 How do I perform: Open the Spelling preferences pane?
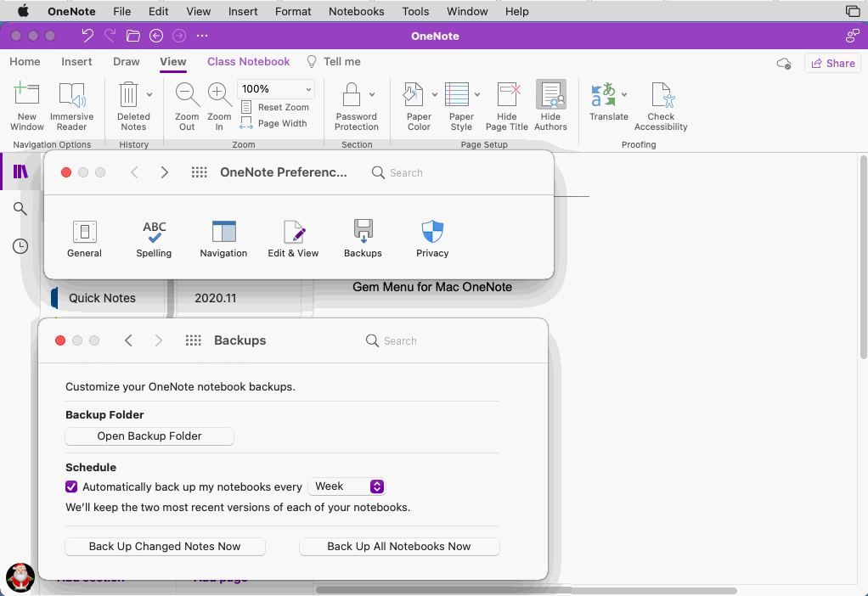point(154,239)
